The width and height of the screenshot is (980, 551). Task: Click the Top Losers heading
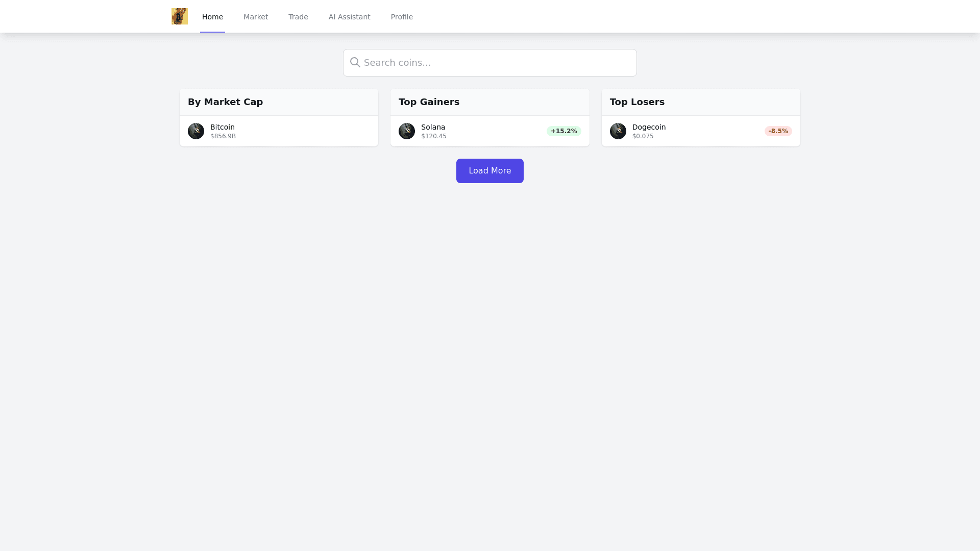click(x=637, y=102)
